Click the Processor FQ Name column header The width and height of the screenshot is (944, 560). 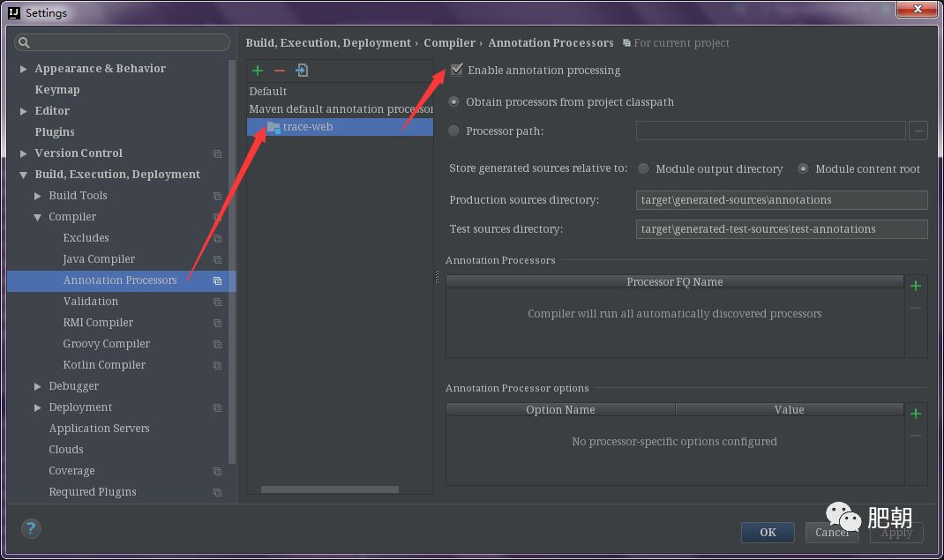click(674, 282)
